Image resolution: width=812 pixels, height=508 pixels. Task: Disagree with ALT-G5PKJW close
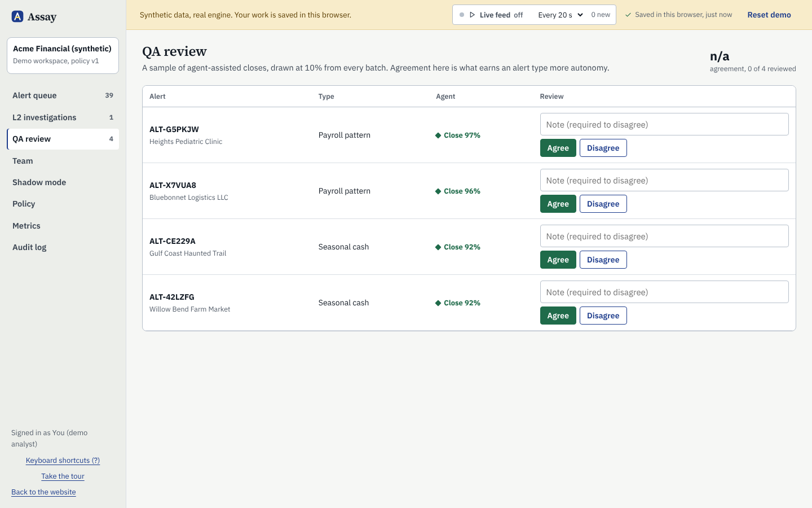603,148
